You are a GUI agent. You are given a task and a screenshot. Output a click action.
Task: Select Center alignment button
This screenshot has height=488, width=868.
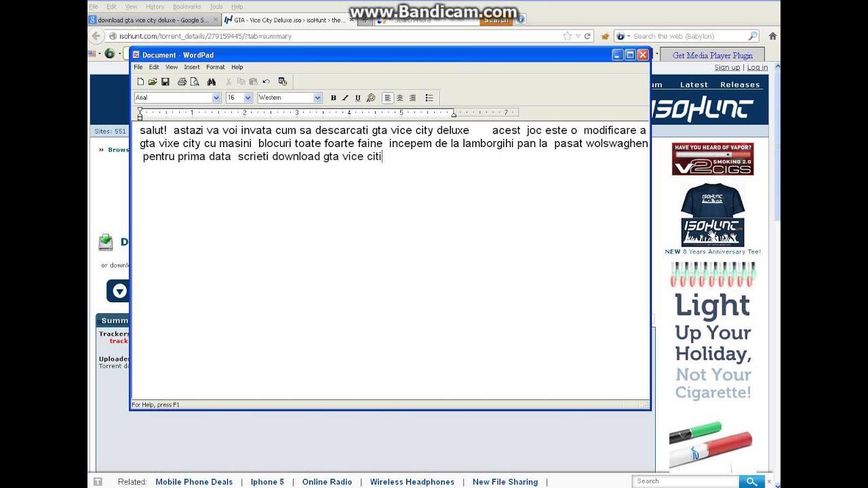(399, 98)
